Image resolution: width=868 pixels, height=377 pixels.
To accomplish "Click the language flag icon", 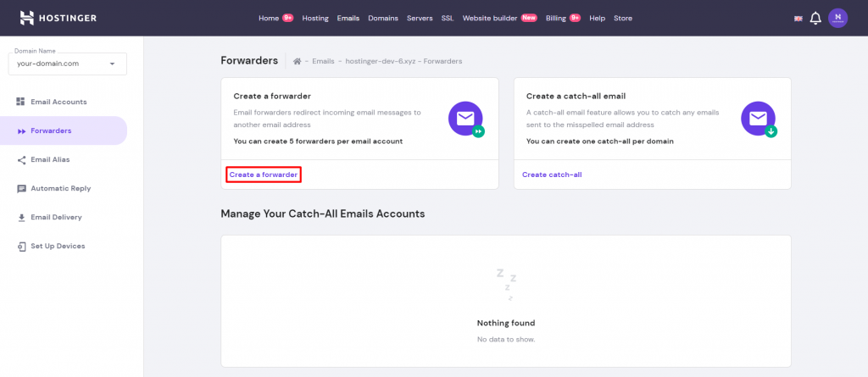I will tap(798, 18).
